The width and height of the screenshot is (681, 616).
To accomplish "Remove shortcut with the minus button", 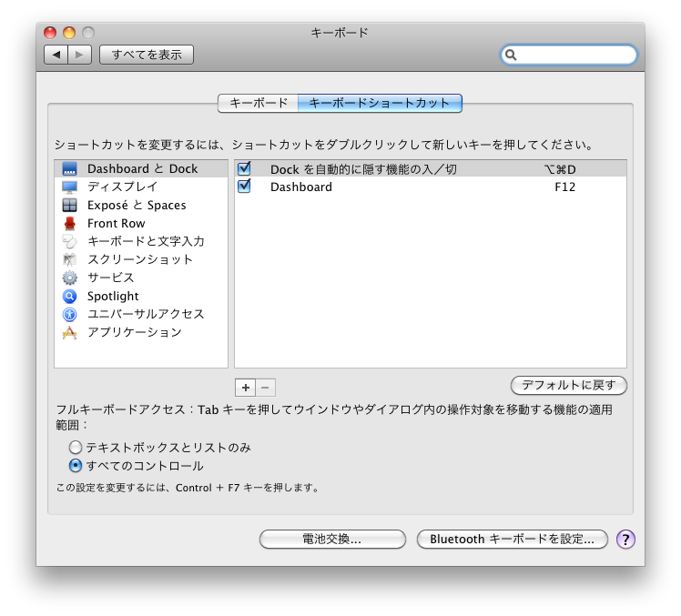I will 265,388.
